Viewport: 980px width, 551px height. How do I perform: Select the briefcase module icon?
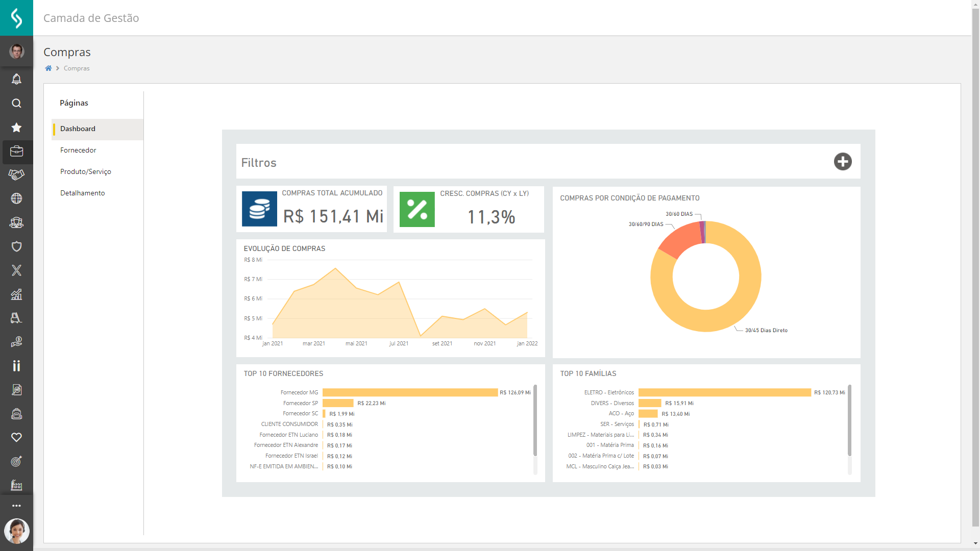(16, 152)
